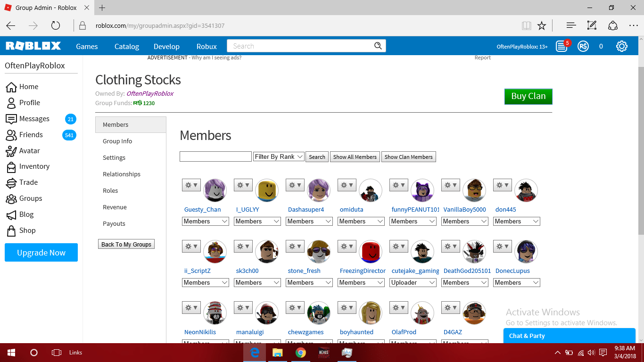
Task: Open Task View on the taskbar
Action: click(x=57, y=353)
